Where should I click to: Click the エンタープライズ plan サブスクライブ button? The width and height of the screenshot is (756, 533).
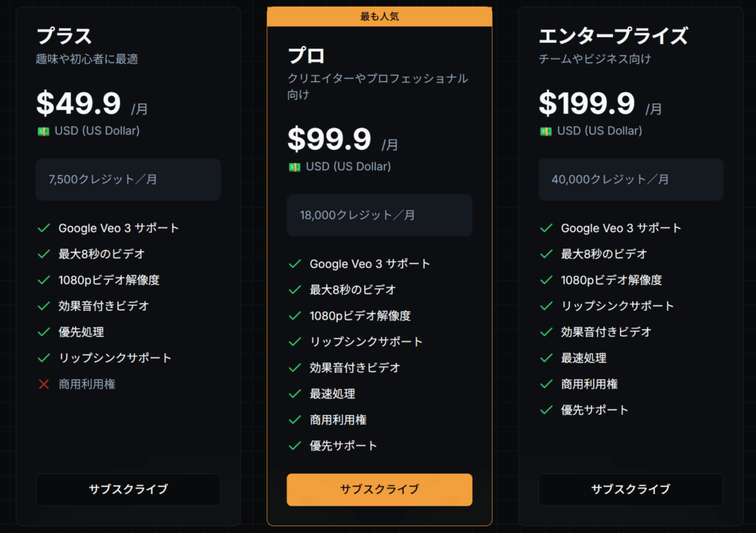(x=630, y=489)
